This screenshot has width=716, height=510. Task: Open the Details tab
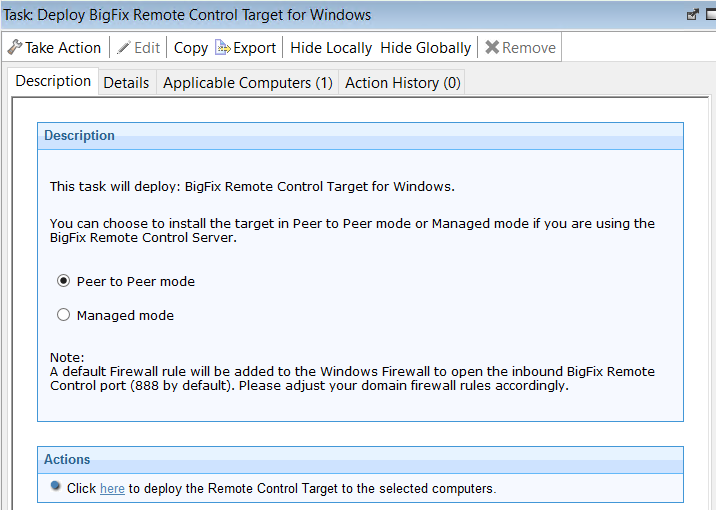[126, 83]
